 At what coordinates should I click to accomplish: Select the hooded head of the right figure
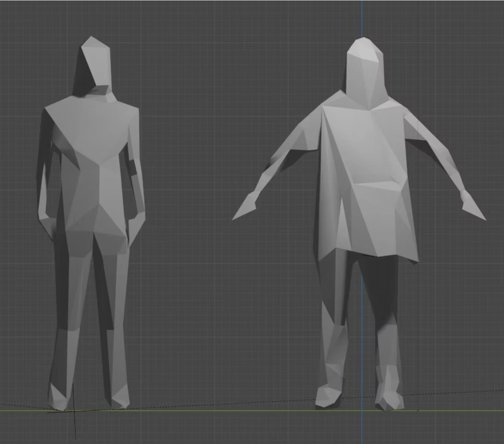click(x=365, y=69)
